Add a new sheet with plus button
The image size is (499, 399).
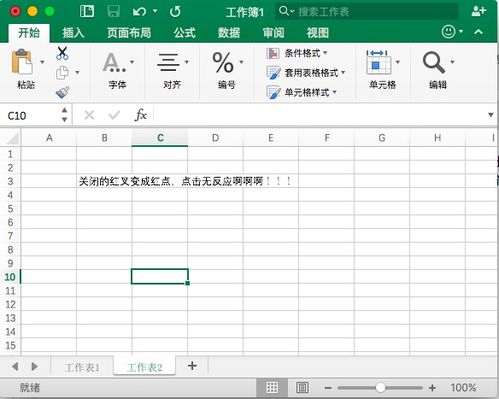click(x=192, y=366)
